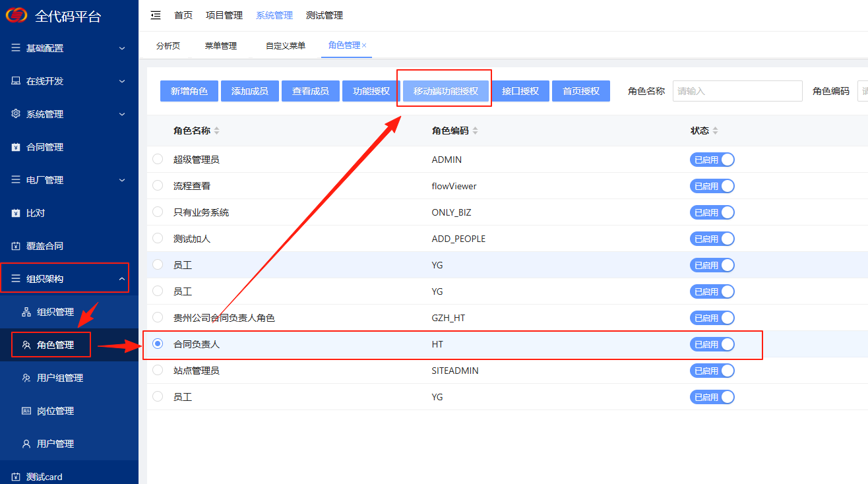Click the 角色名称 search input field
Image resolution: width=868 pixels, height=484 pixels.
(x=737, y=91)
